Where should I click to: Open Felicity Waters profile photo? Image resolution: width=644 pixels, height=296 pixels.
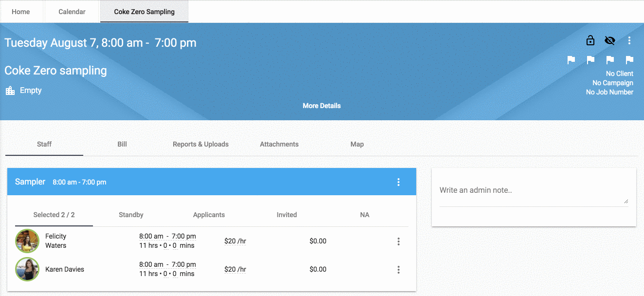tap(27, 241)
